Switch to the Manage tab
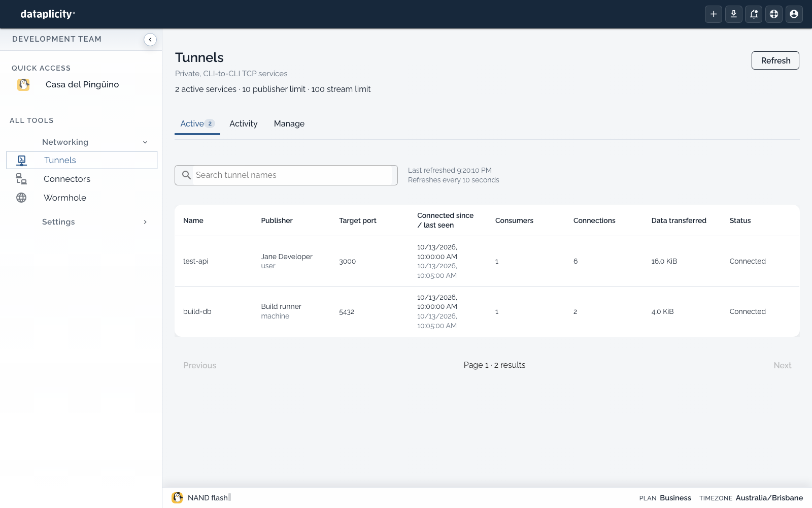This screenshot has height=508, width=812. click(x=289, y=123)
